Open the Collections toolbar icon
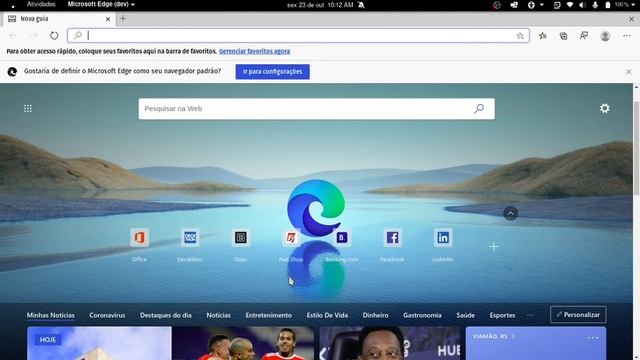Screen dimensions: 640x360 tap(563, 36)
